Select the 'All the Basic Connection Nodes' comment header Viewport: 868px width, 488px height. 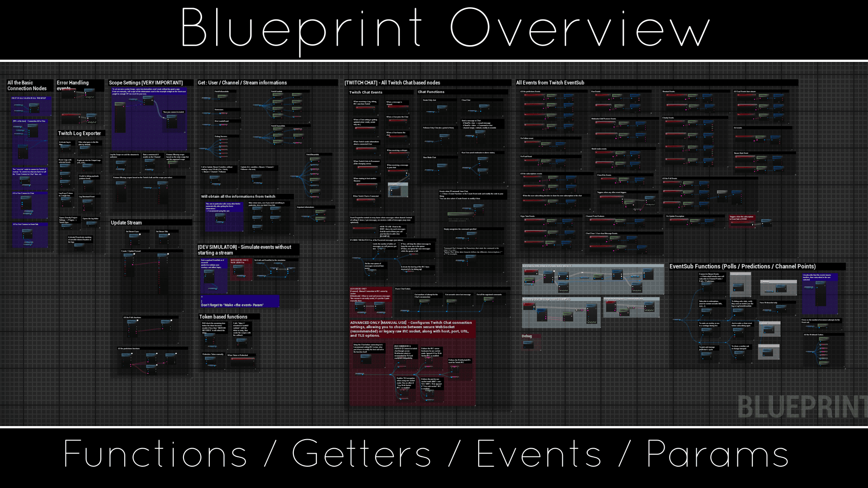[27, 85]
